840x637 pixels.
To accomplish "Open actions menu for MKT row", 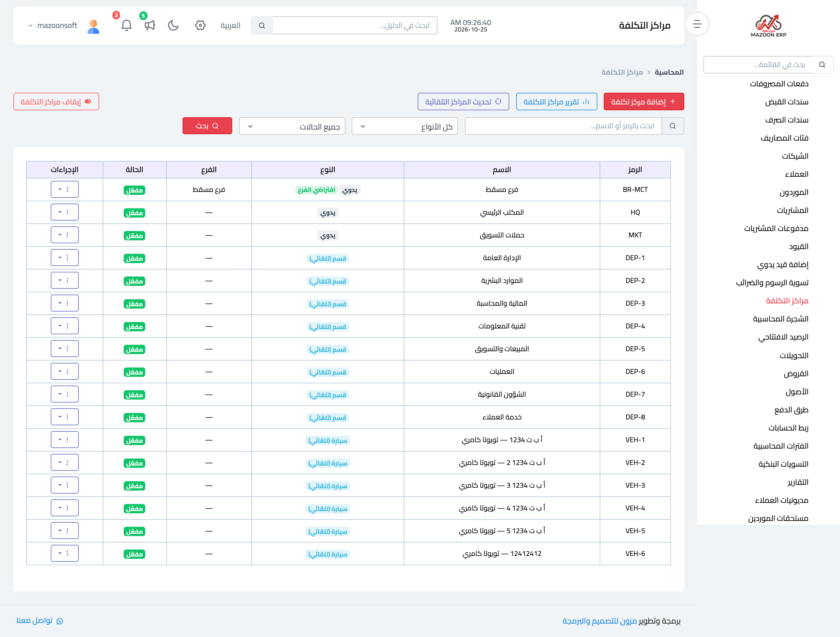I will pos(64,235).
